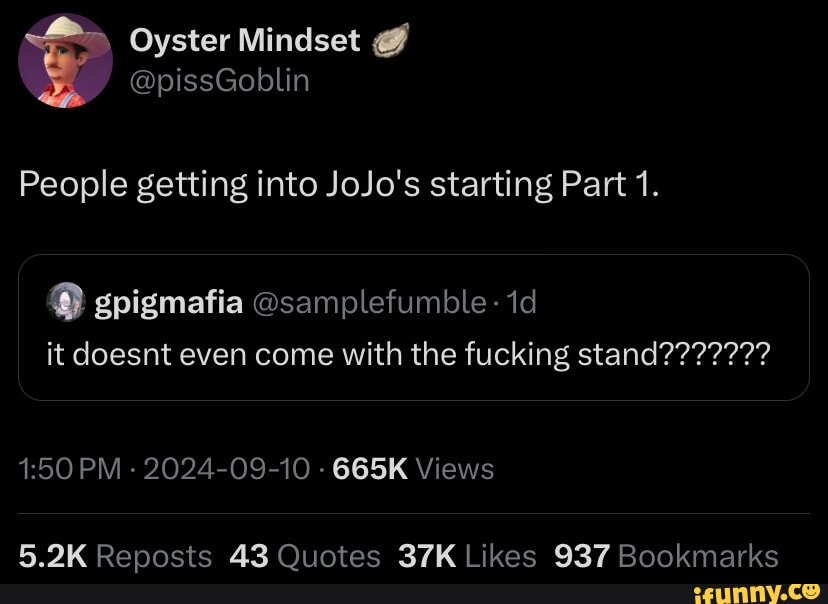Click the 2024-09-10 post date
This screenshot has height=604, width=828.
(x=227, y=468)
